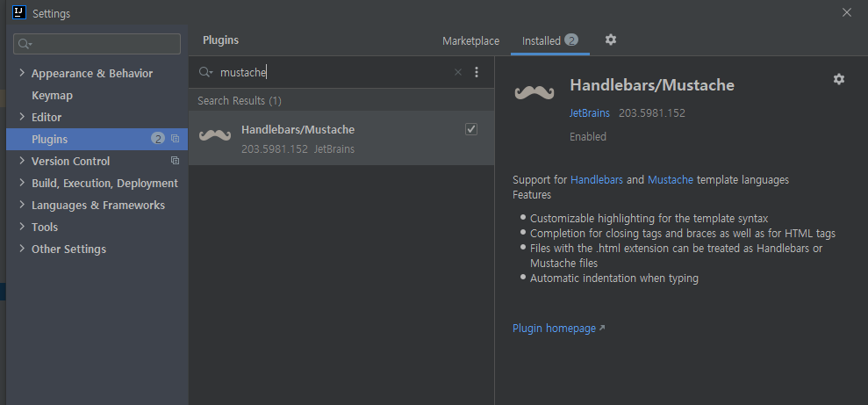Select Plugins in the settings tree

coord(97,139)
